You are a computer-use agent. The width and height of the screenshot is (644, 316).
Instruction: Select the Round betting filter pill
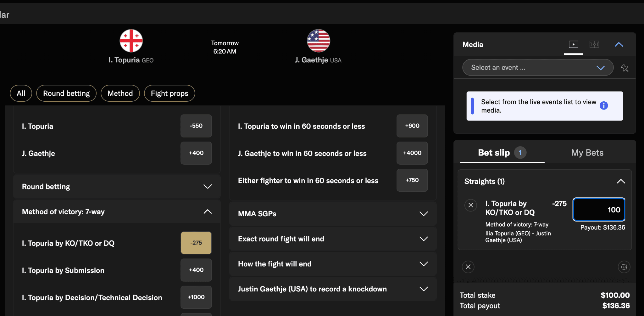66,93
